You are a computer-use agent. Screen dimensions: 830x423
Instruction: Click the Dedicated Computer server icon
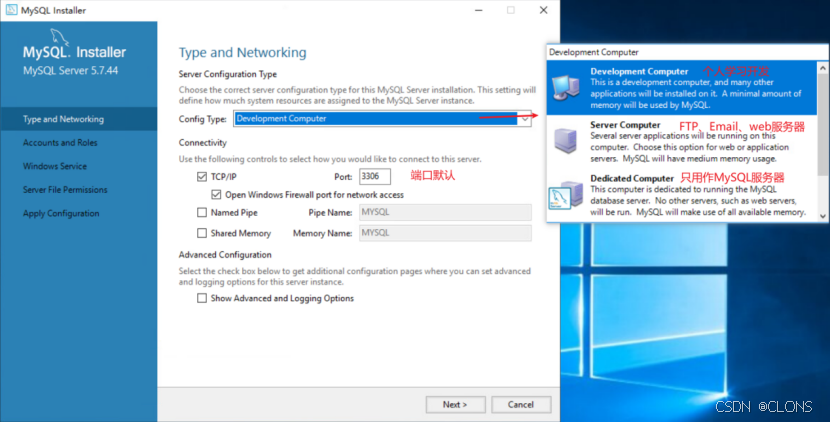coord(565,195)
